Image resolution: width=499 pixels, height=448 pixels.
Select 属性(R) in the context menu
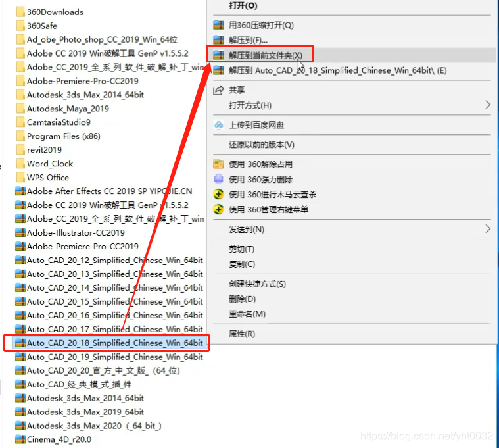click(242, 334)
